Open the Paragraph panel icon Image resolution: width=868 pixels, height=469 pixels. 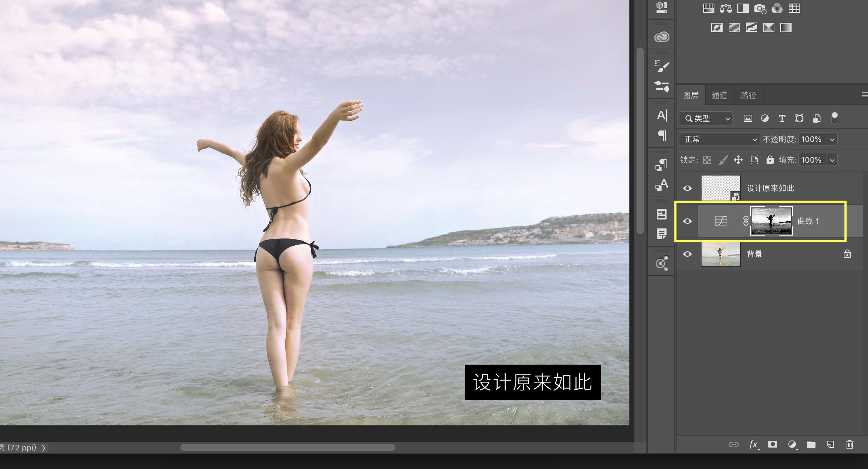pyautogui.click(x=662, y=135)
